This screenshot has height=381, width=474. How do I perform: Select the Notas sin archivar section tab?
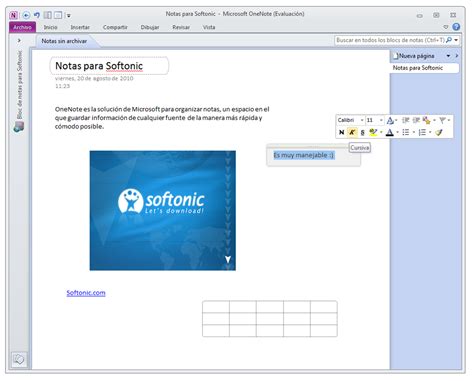click(x=64, y=41)
